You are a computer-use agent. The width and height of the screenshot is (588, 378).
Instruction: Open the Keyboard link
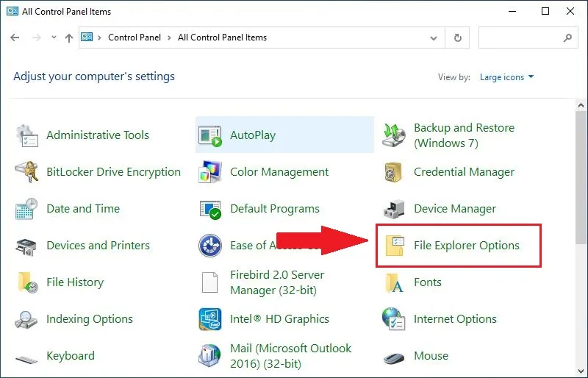pyautogui.click(x=71, y=356)
